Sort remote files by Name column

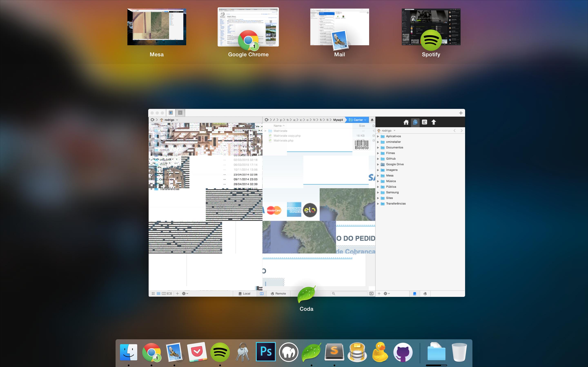click(277, 126)
